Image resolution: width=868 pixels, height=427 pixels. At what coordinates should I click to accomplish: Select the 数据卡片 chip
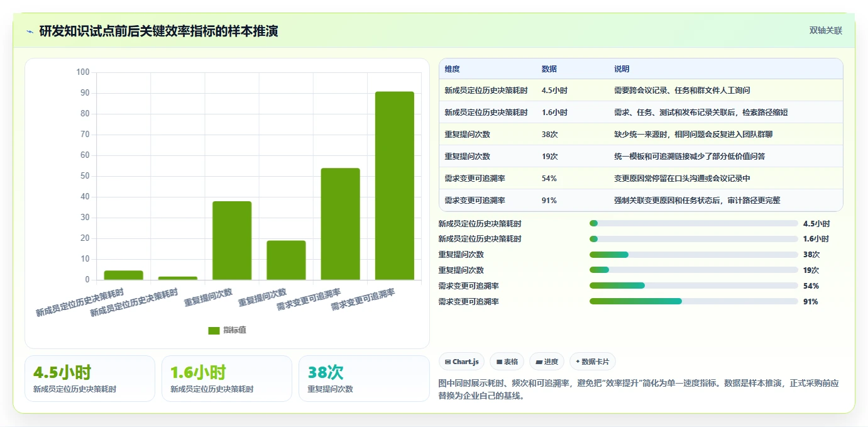(x=593, y=362)
